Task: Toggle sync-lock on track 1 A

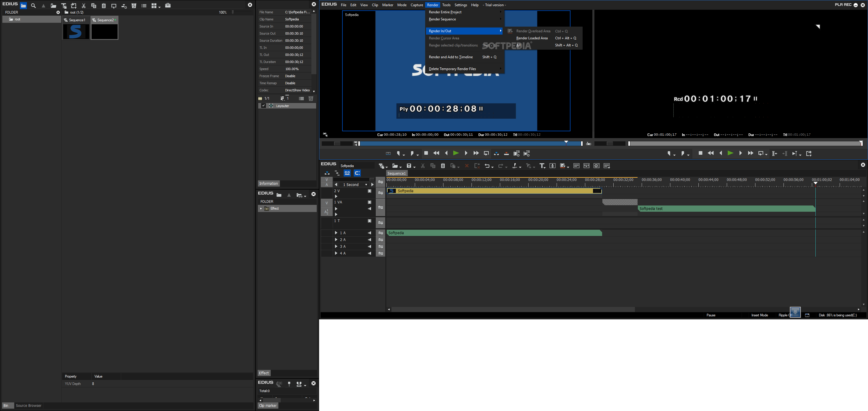Action: (381, 233)
